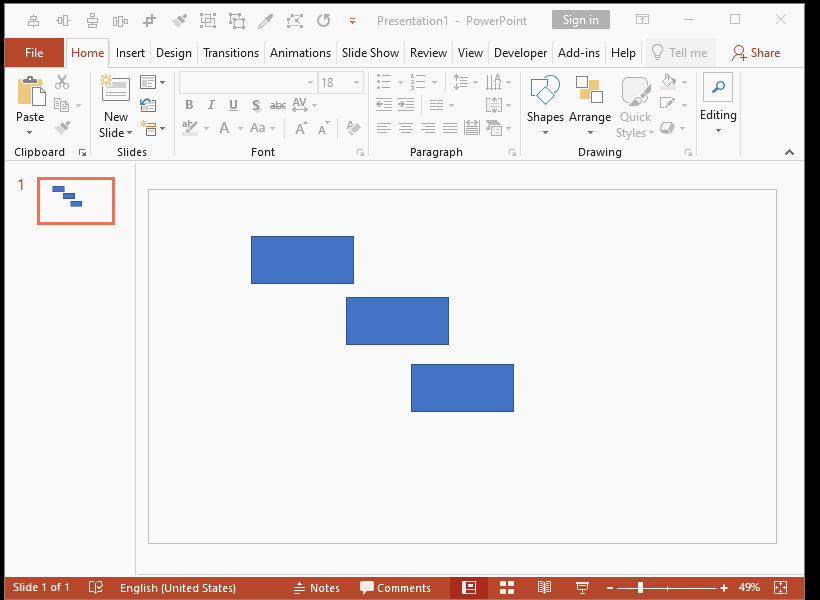820x600 pixels.
Task: Increase font size with the larger A icon
Action: click(x=301, y=128)
